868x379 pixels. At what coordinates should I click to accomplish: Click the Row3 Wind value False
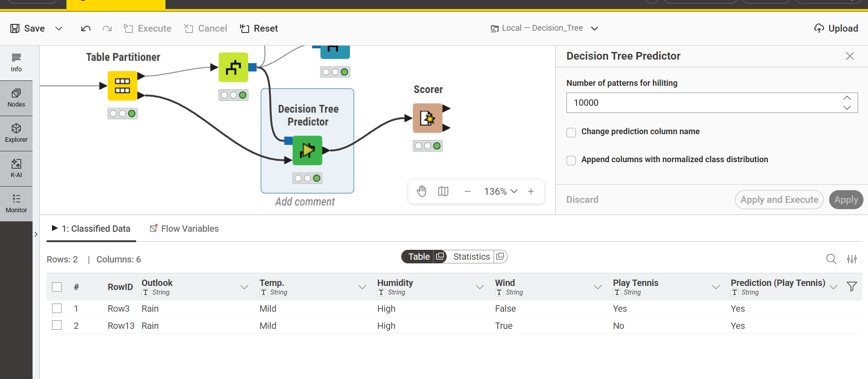pos(505,309)
